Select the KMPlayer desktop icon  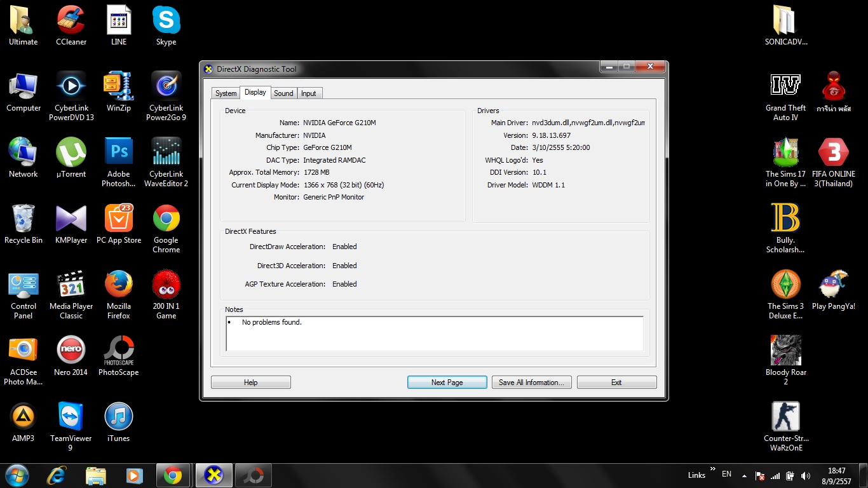71,224
